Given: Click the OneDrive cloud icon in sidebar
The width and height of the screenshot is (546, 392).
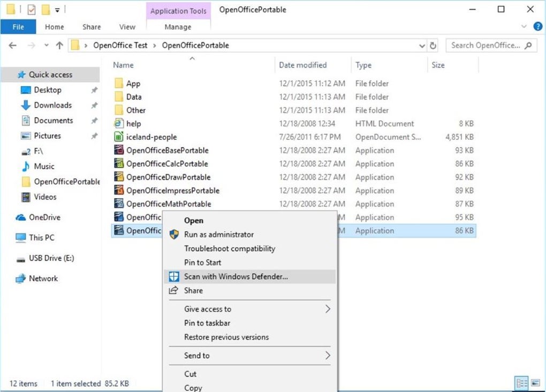Looking at the screenshot, I should pyautogui.click(x=21, y=217).
